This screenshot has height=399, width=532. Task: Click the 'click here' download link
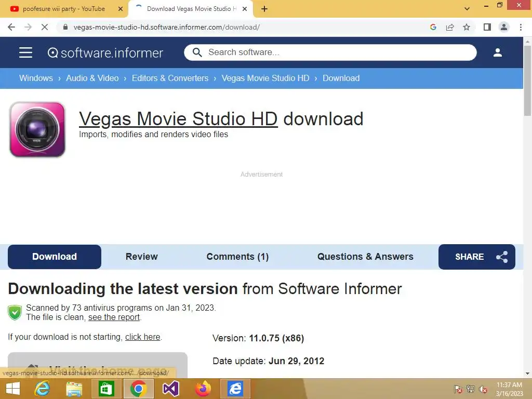pos(142,337)
